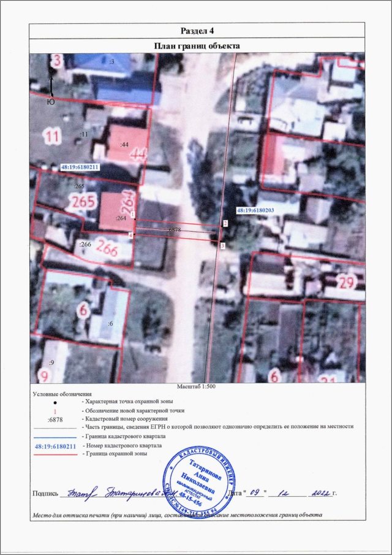Click the large red parcel number 29

pos(347,283)
